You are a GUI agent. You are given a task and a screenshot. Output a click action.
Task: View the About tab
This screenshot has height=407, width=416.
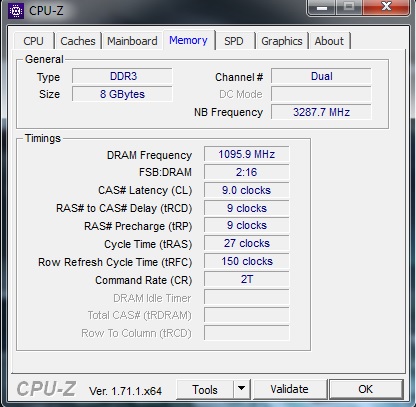[329, 41]
